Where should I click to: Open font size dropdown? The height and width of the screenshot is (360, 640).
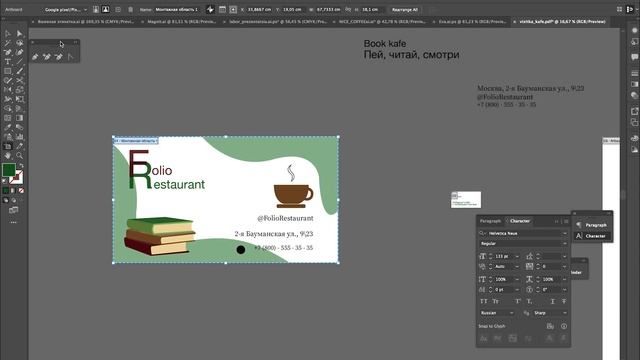point(518,256)
